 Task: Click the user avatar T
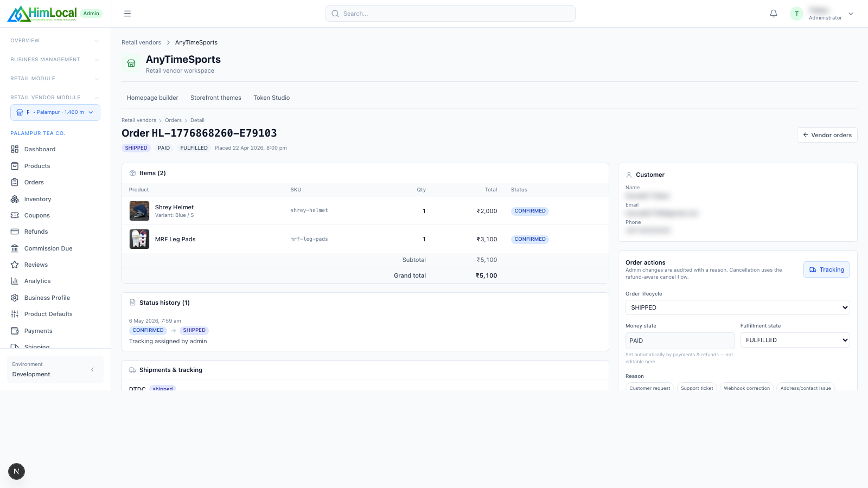click(796, 14)
